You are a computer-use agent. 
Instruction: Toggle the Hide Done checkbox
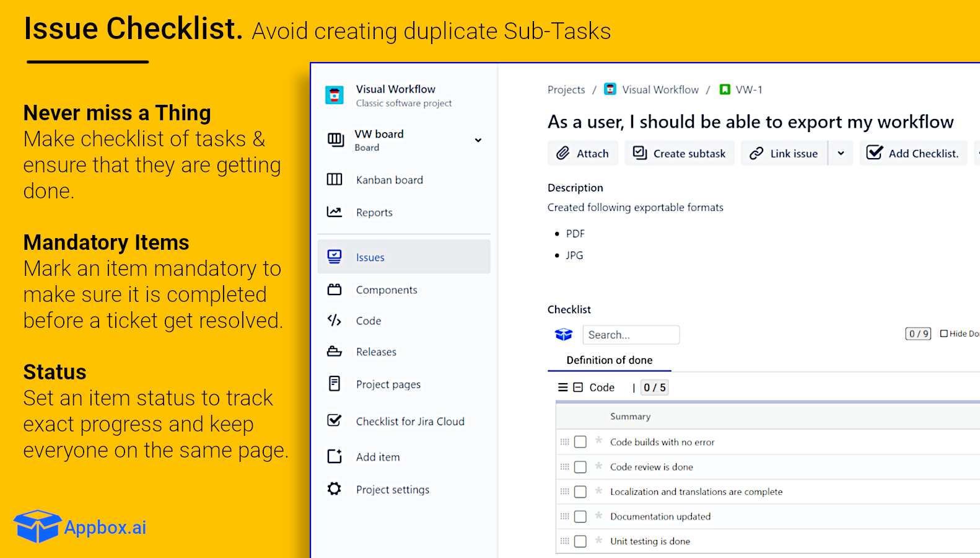point(944,334)
